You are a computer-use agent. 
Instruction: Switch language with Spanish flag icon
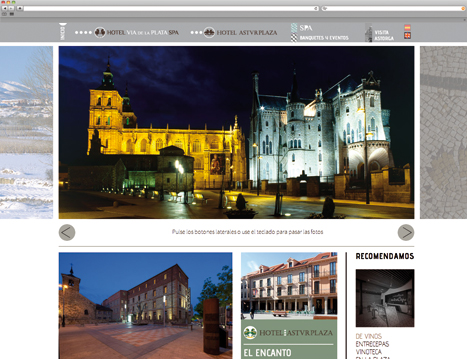click(x=407, y=27)
